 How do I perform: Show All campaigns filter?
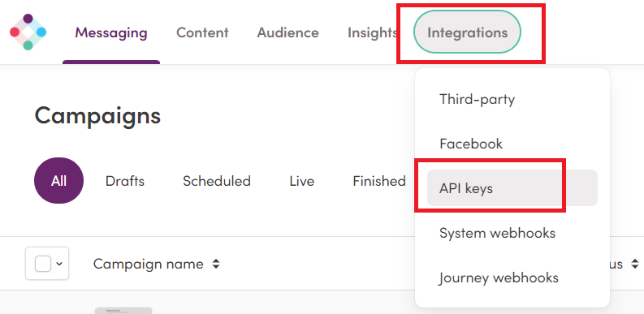58,181
